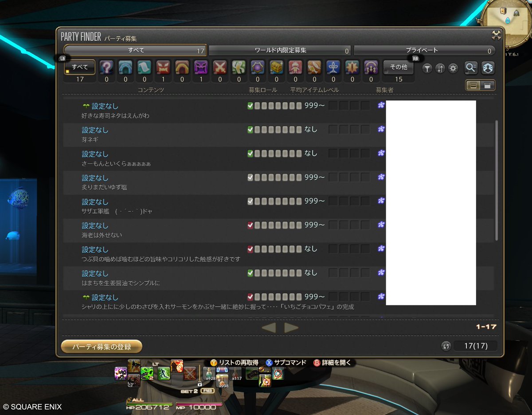
Task: Select the PvP crossed swords category icon
Action: point(220,67)
